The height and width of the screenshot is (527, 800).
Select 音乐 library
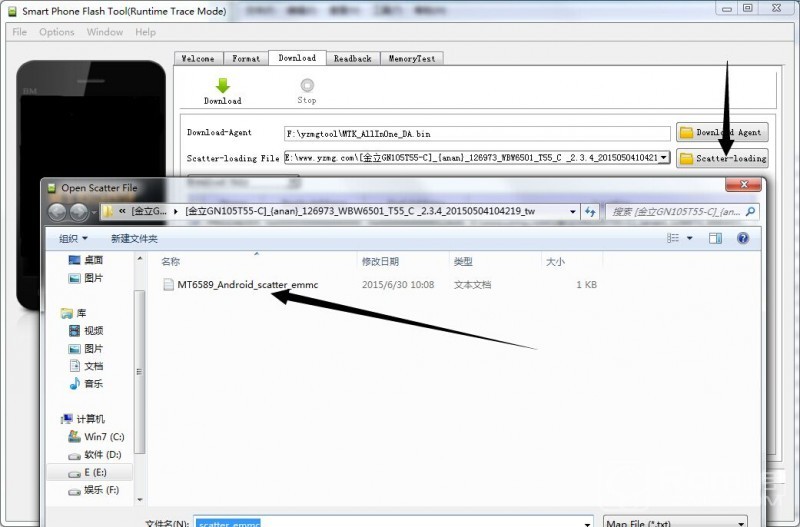pos(86,384)
